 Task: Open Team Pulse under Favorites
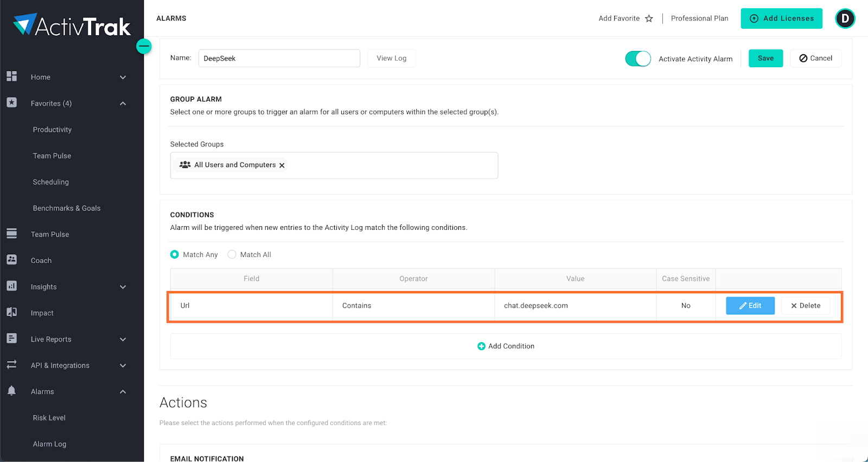click(x=52, y=156)
